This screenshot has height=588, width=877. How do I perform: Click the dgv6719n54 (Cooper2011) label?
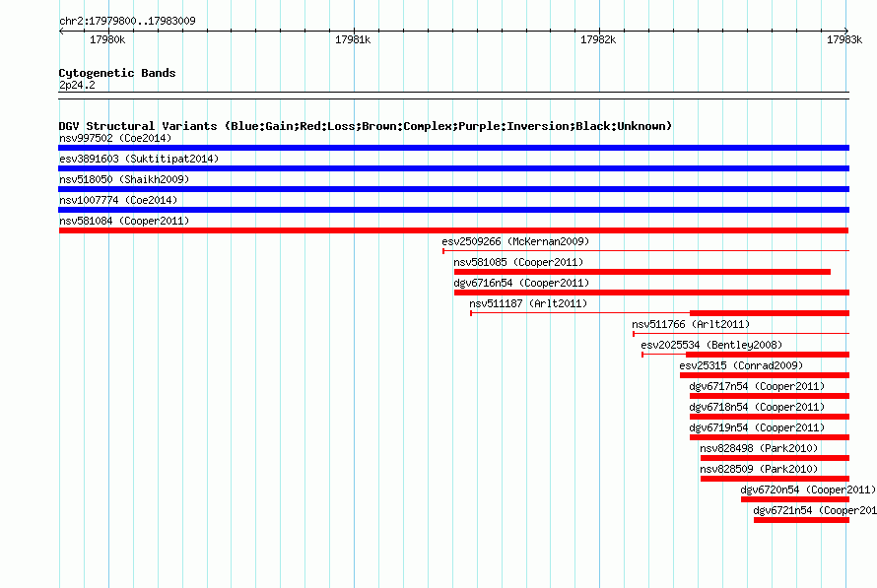pos(757,427)
